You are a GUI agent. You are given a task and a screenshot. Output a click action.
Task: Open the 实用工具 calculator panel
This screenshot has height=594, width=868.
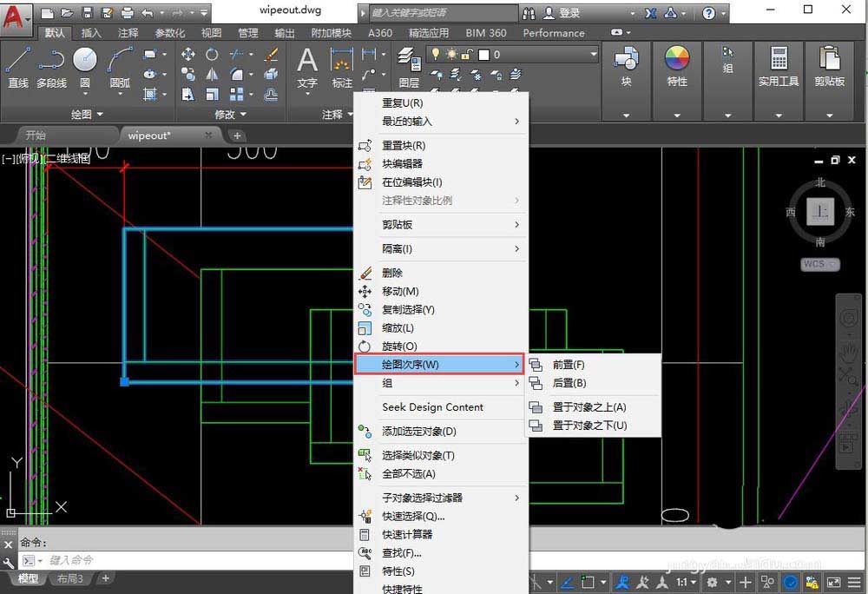pyautogui.click(x=779, y=66)
